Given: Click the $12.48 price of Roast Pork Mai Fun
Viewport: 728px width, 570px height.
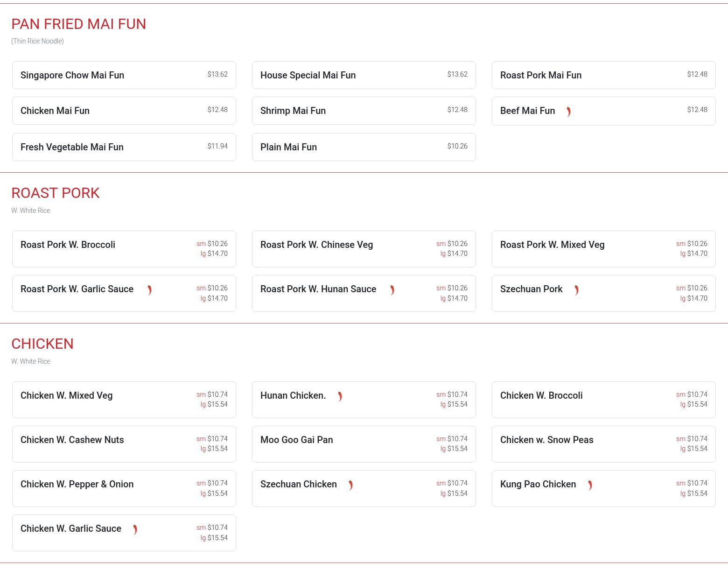Looking at the screenshot, I should pos(697,74).
